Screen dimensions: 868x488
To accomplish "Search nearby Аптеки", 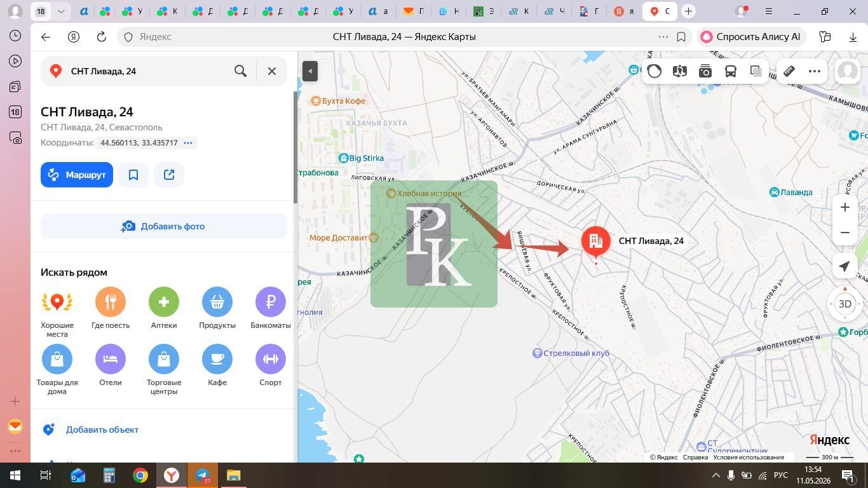I will pyautogui.click(x=164, y=308).
